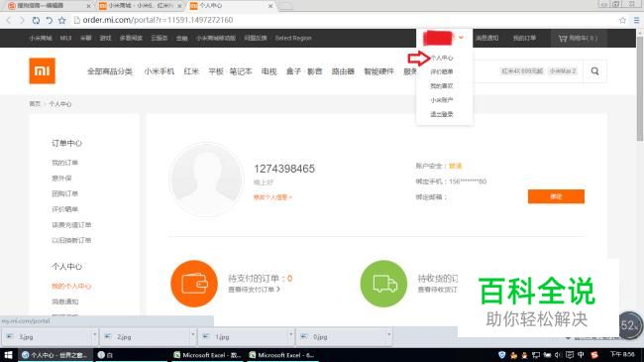Open a new tab with the tab-strip button
Viewport: 644px width, 362px height.
click(286, 6)
